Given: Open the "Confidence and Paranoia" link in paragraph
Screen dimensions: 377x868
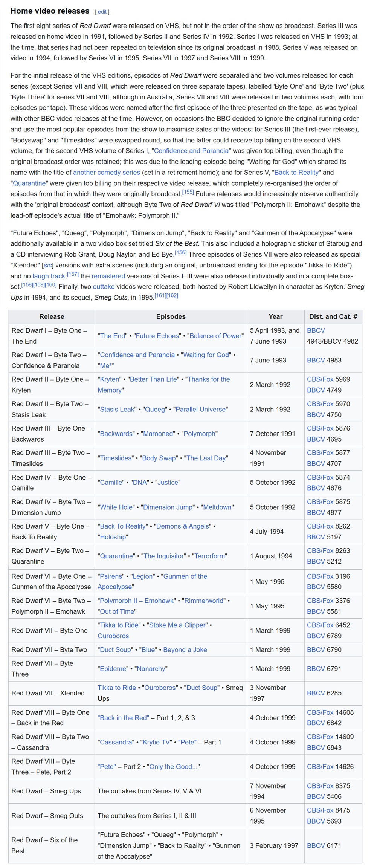Looking at the screenshot, I should click(191, 151).
